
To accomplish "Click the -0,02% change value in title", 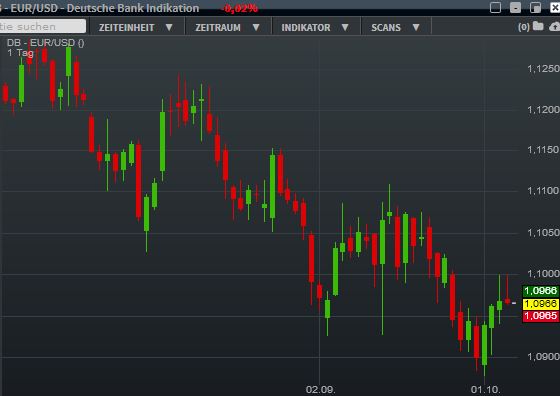I will tap(240, 8).
